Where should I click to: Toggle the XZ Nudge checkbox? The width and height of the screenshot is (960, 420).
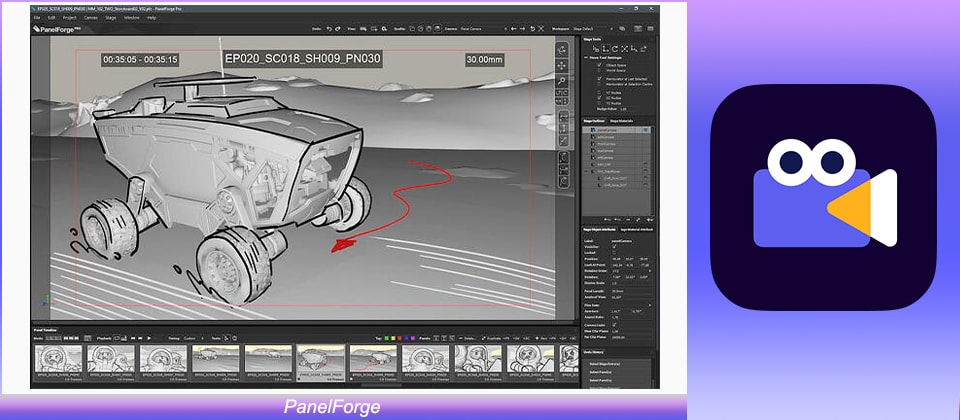pos(599,98)
